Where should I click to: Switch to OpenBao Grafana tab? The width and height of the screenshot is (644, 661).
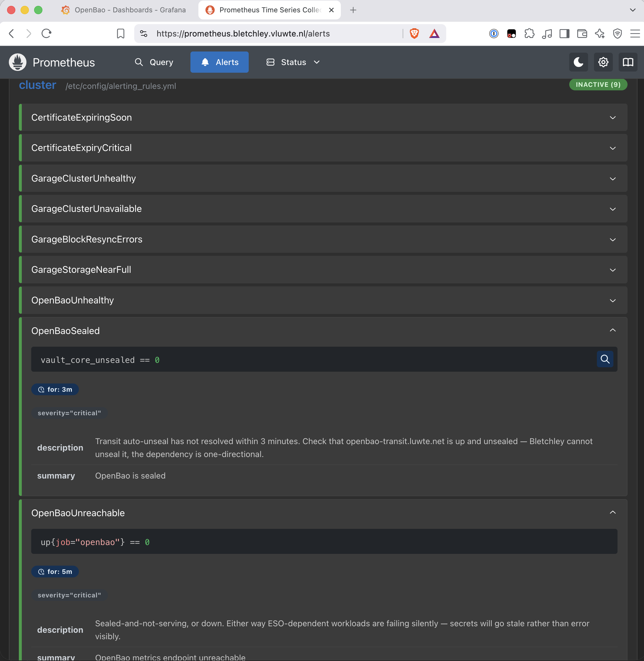[124, 10]
